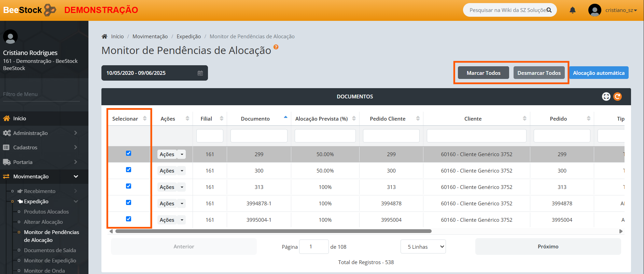
Task: Open Ações dropdown for document 300
Action: (182, 171)
